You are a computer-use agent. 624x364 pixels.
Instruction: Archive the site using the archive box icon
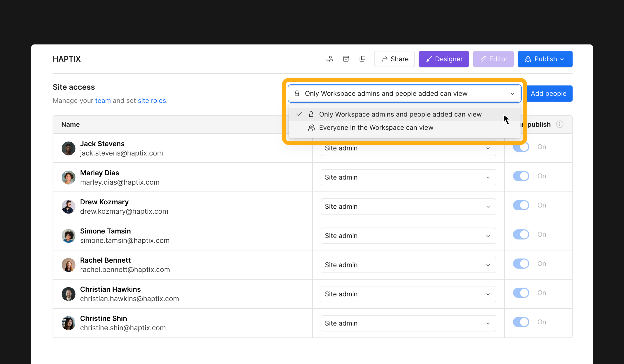[x=346, y=59]
